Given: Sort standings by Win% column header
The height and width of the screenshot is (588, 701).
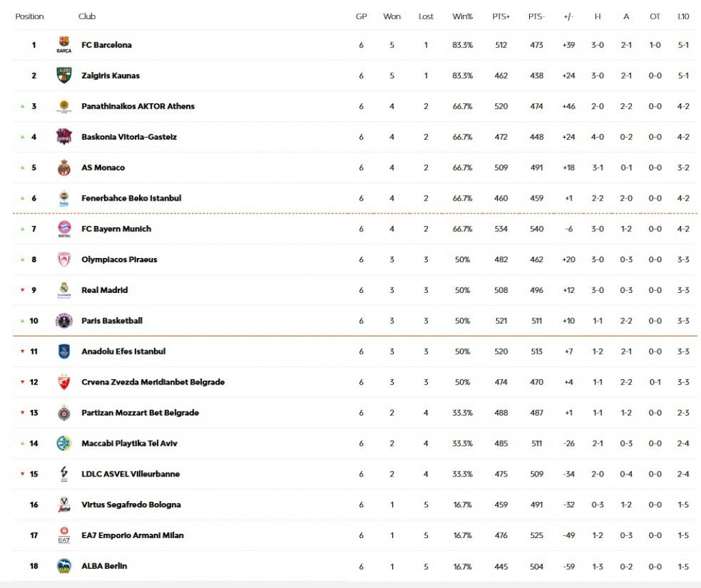Looking at the screenshot, I should tap(462, 16).
